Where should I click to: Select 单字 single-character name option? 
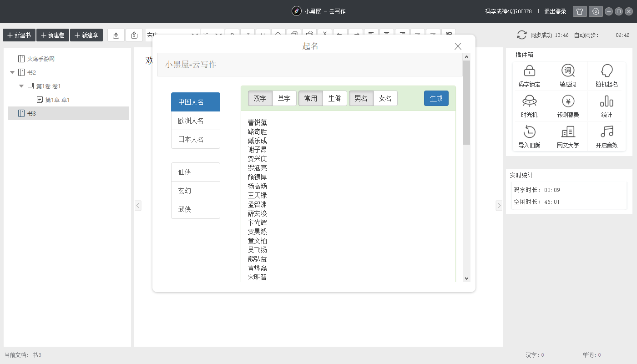(284, 98)
